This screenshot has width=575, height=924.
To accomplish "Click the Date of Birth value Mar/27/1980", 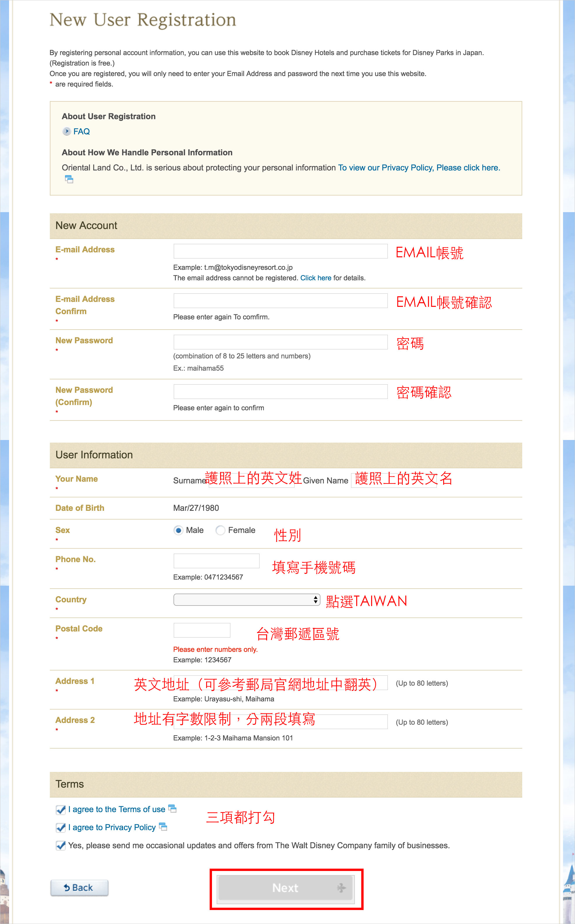I will click(x=196, y=508).
